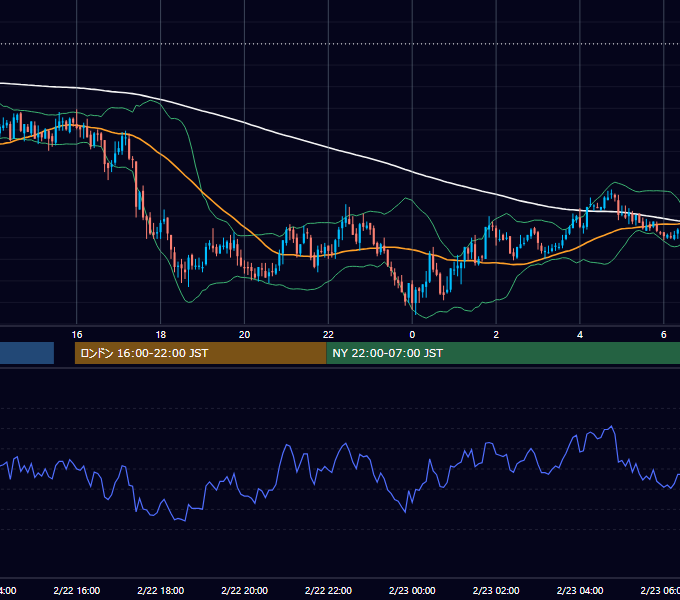Click the '0' time axis label
This screenshot has width=680, height=600.
point(412,335)
